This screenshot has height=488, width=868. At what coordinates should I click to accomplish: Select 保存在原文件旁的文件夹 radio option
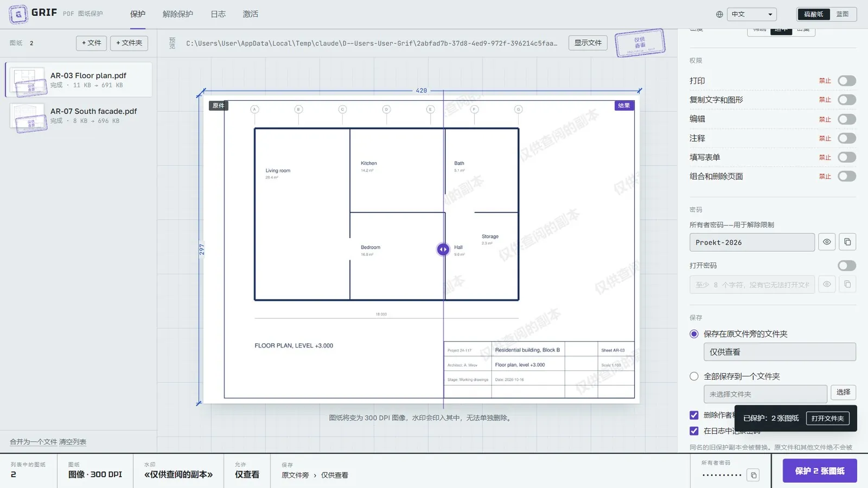click(694, 334)
